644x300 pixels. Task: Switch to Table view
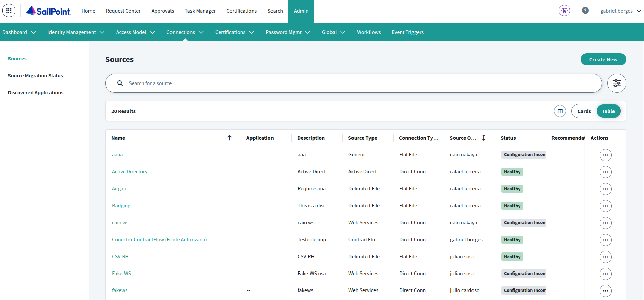pos(608,111)
